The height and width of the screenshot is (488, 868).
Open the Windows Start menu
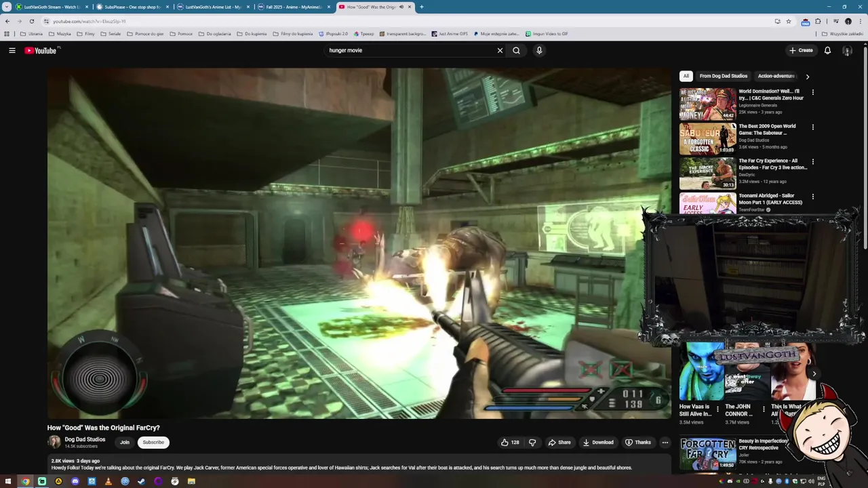8,481
